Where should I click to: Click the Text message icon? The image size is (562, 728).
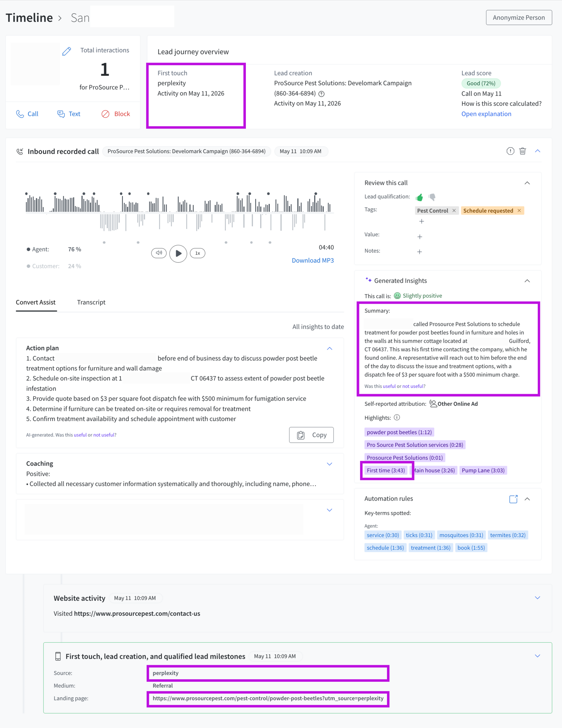click(61, 114)
